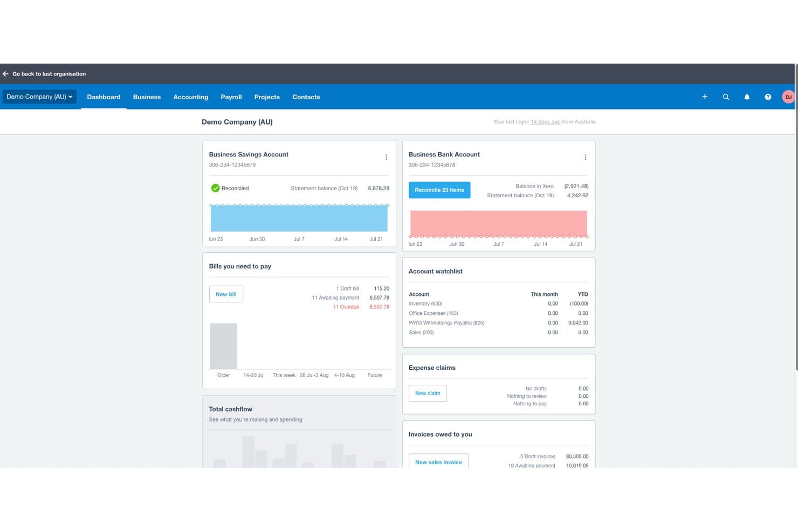Click the 4,242.62 statement balance value
798x532 pixels.
[577, 196]
